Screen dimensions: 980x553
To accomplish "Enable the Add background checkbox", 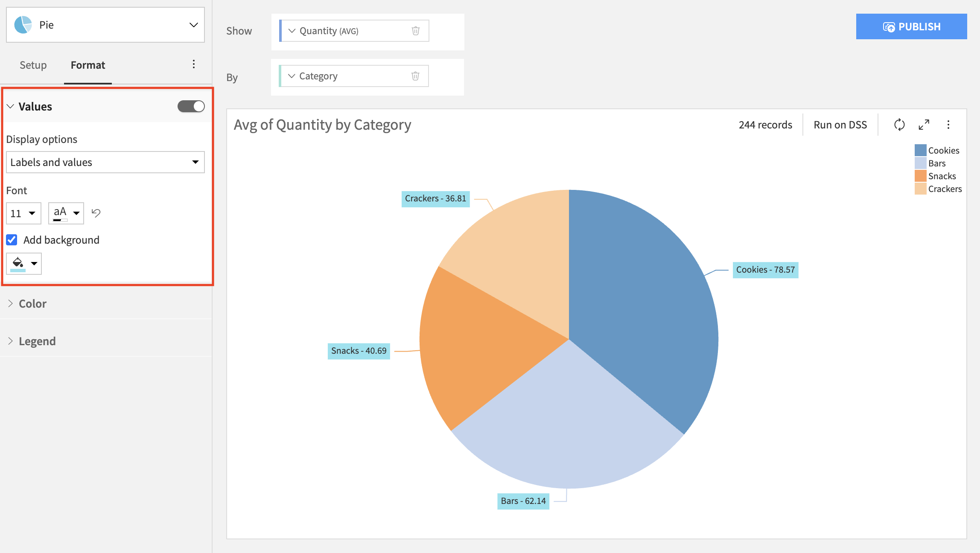I will pyautogui.click(x=12, y=239).
